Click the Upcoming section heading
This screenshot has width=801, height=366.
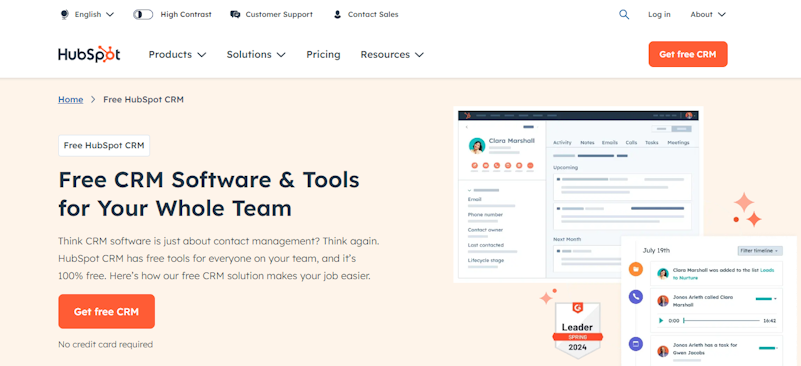[x=566, y=167]
